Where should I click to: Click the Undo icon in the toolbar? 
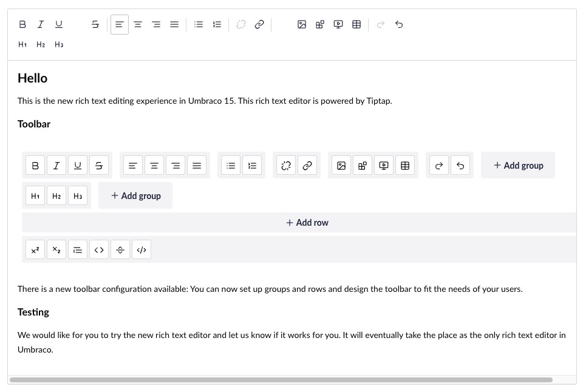tap(399, 24)
